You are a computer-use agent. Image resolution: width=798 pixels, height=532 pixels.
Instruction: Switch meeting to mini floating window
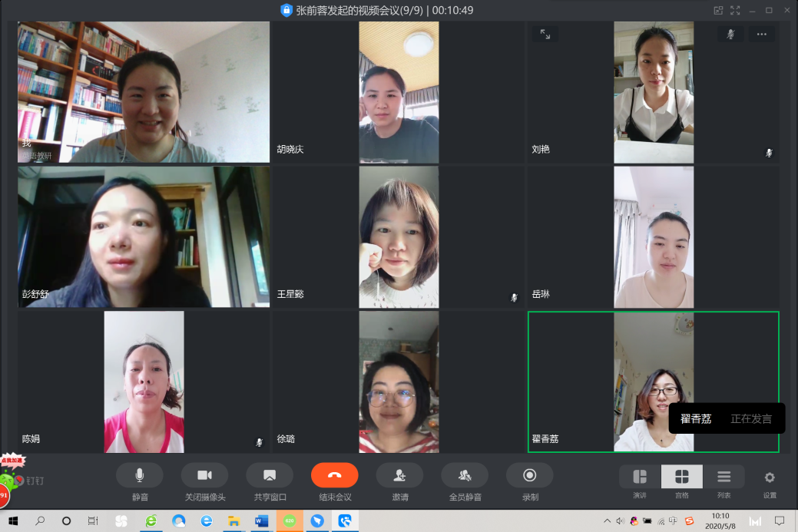pyautogui.click(x=718, y=10)
